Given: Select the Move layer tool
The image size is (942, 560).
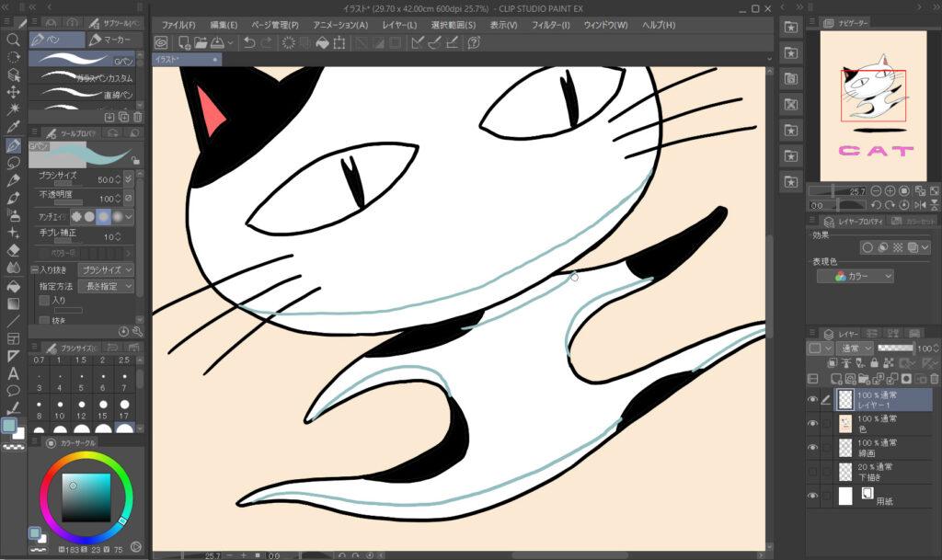Looking at the screenshot, I should tap(13, 92).
